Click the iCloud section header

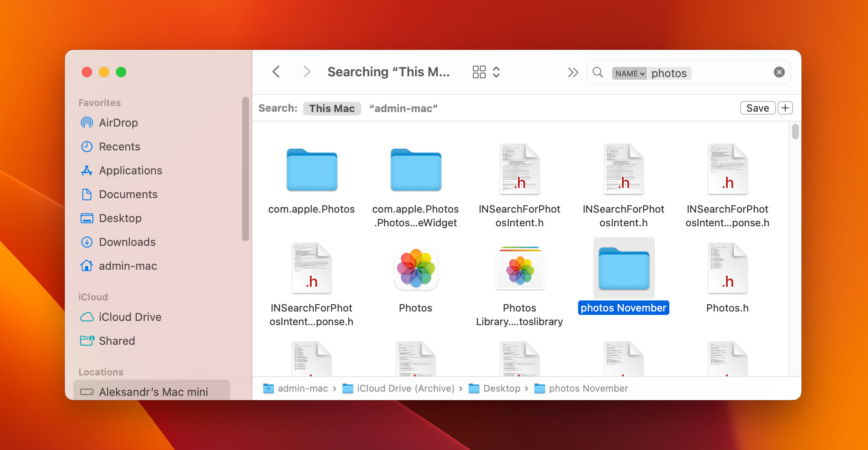93,297
